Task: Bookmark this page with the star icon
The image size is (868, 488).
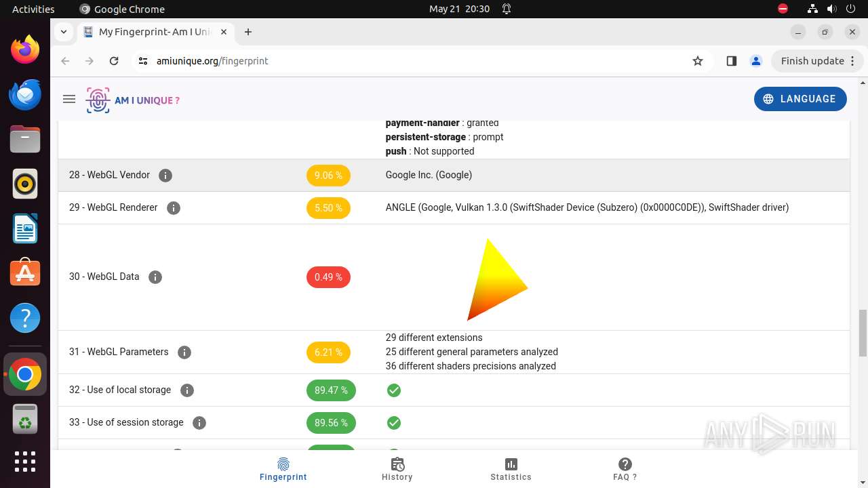Action: (x=698, y=61)
